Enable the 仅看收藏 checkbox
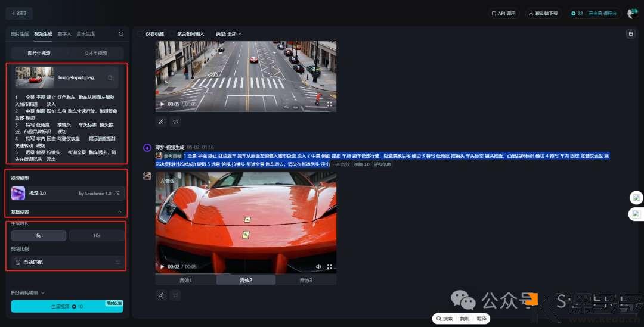This screenshot has height=327, width=644. point(141,34)
